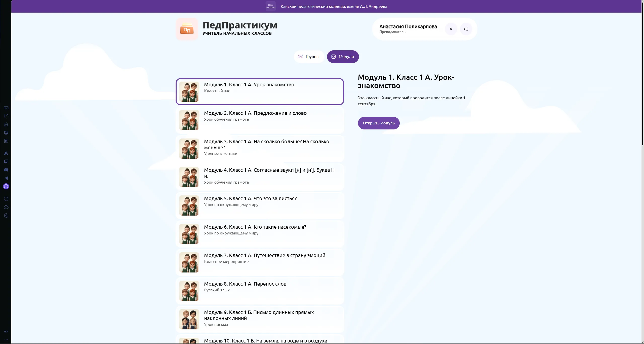Open the purple Alice assistant icon in sidebar
Viewport: 644px width, 344px height.
pos(6,186)
